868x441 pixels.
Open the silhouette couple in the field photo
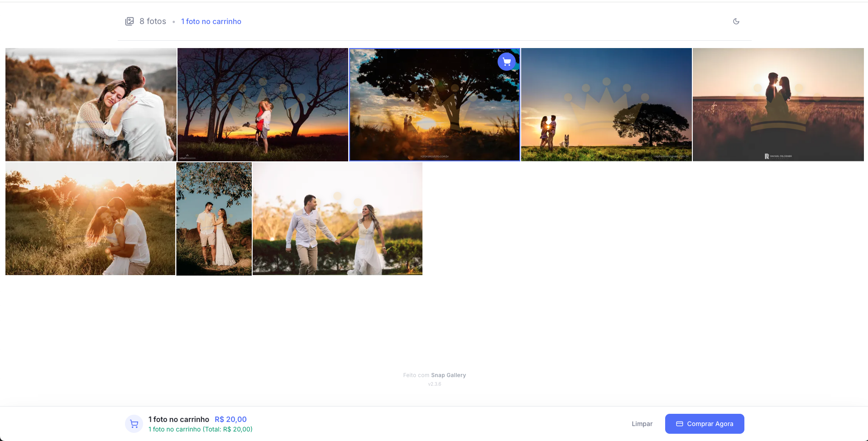778,105
